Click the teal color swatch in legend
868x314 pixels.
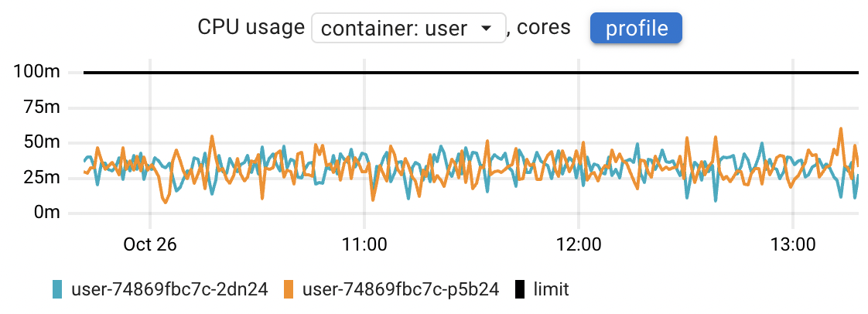57,289
